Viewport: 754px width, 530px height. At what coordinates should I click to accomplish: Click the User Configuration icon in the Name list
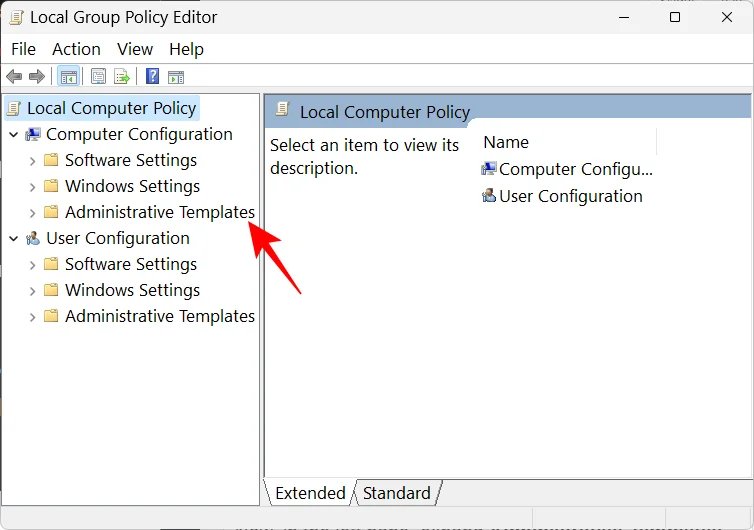click(489, 195)
